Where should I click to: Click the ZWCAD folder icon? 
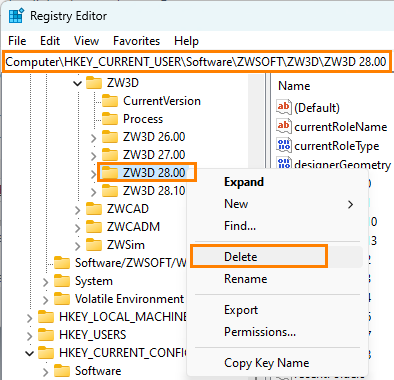tap(94, 209)
